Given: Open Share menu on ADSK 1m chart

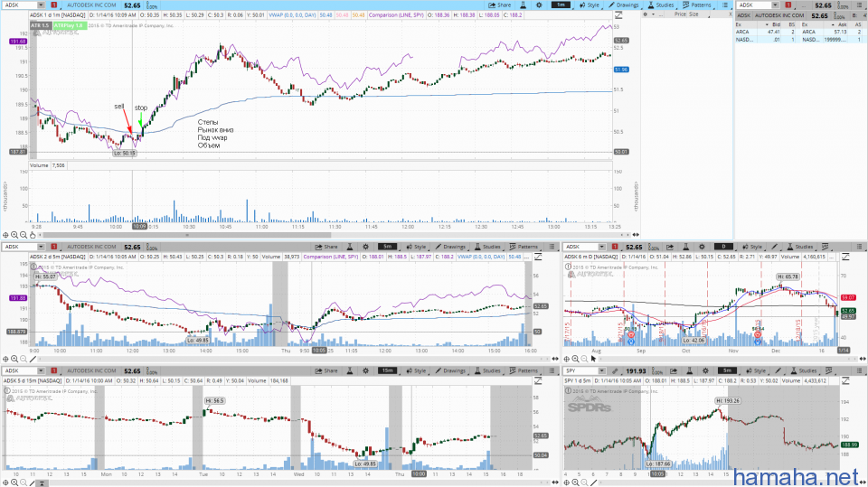Looking at the screenshot, I should [x=500, y=5].
